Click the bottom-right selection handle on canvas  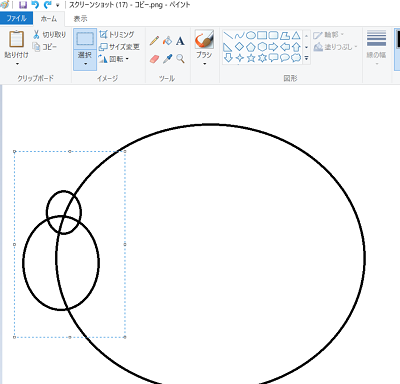125,337
